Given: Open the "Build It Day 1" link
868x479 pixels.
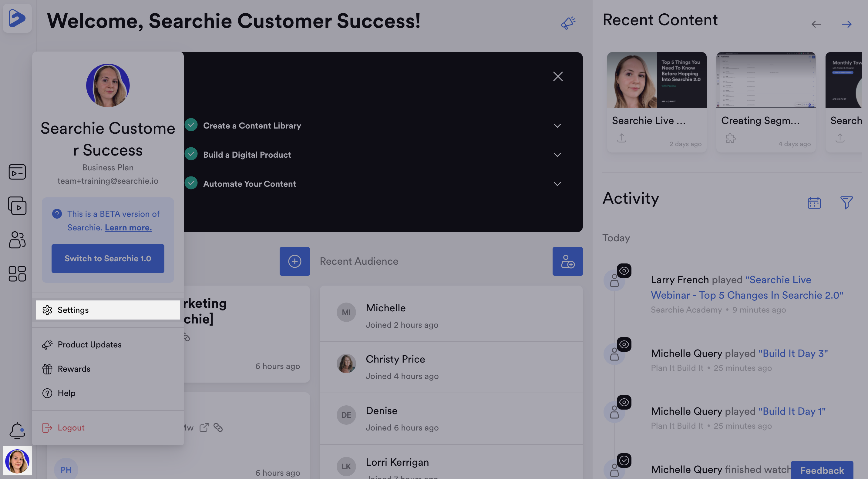Looking at the screenshot, I should tap(792, 411).
